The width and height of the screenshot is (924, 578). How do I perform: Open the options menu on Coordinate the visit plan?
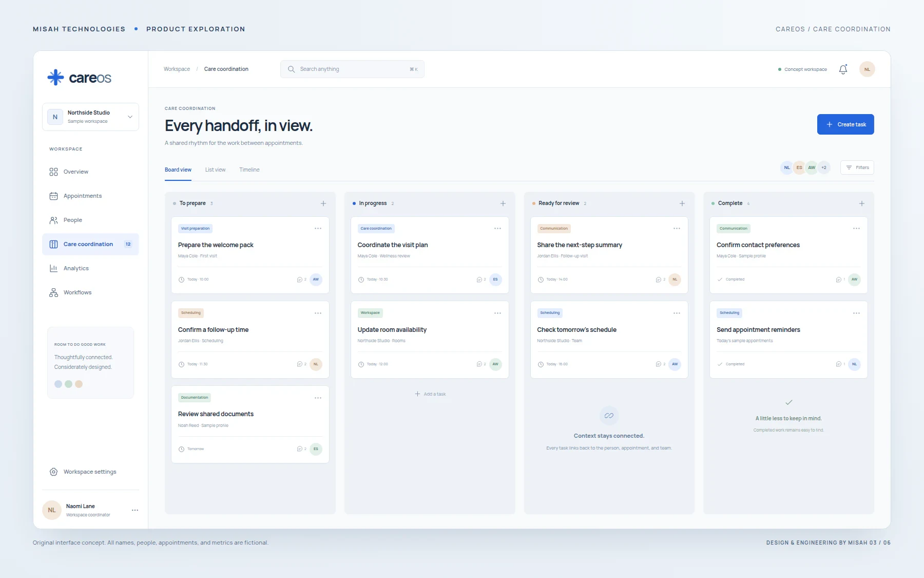[x=497, y=229]
